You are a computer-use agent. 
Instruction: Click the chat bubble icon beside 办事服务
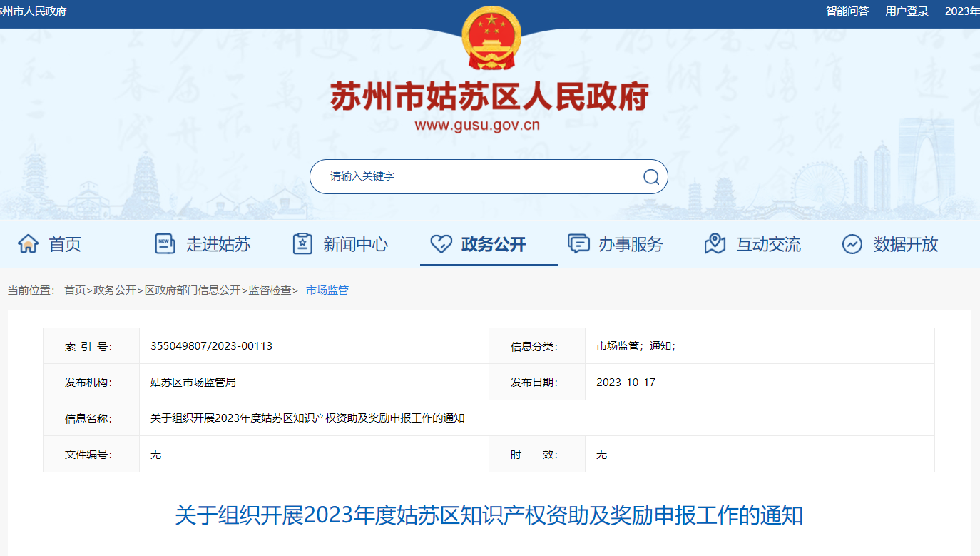tap(578, 244)
